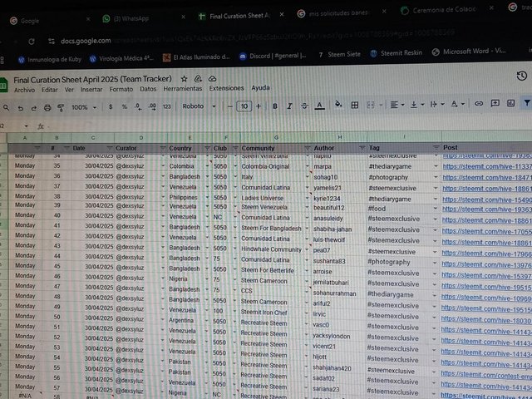Open Country dropdown in row 35
532x399 pixels.
(x=207, y=166)
